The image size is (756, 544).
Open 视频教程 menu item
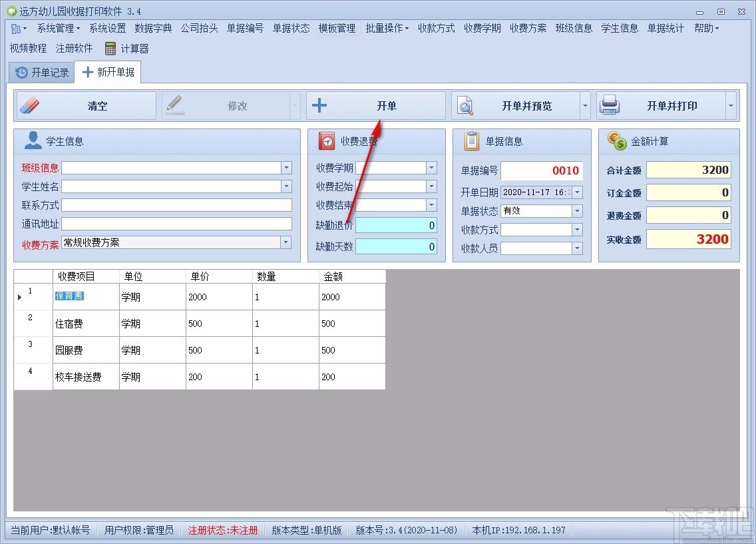28,48
